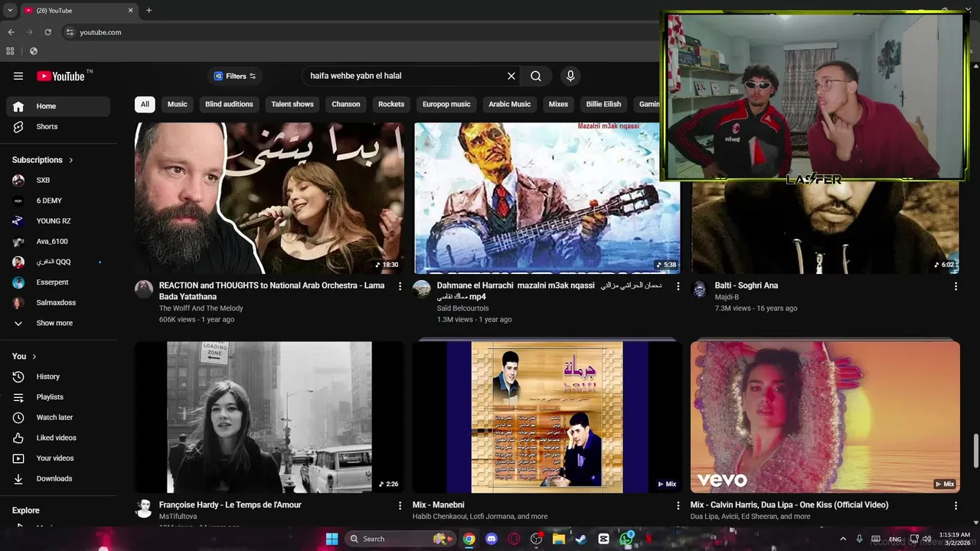The width and height of the screenshot is (980, 551).
Task: Select the Mixes chip
Action: tap(558, 104)
